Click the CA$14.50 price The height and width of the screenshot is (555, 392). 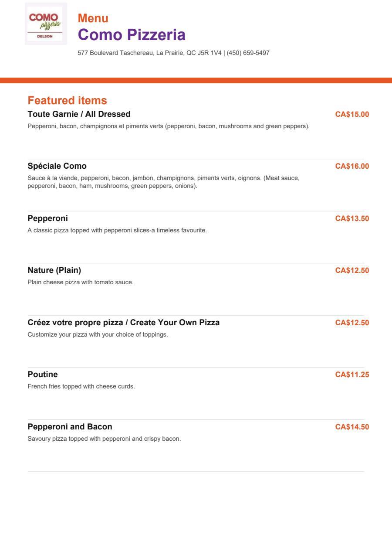(352, 427)
